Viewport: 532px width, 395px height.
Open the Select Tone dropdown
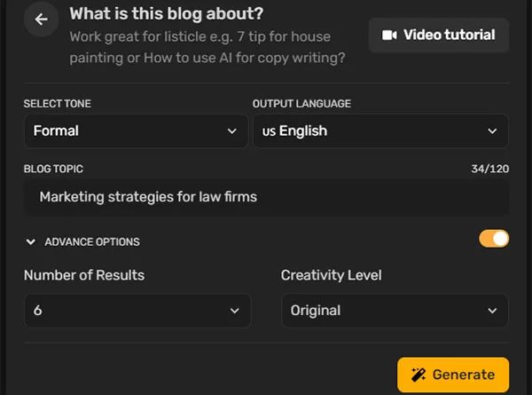click(136, 131)
